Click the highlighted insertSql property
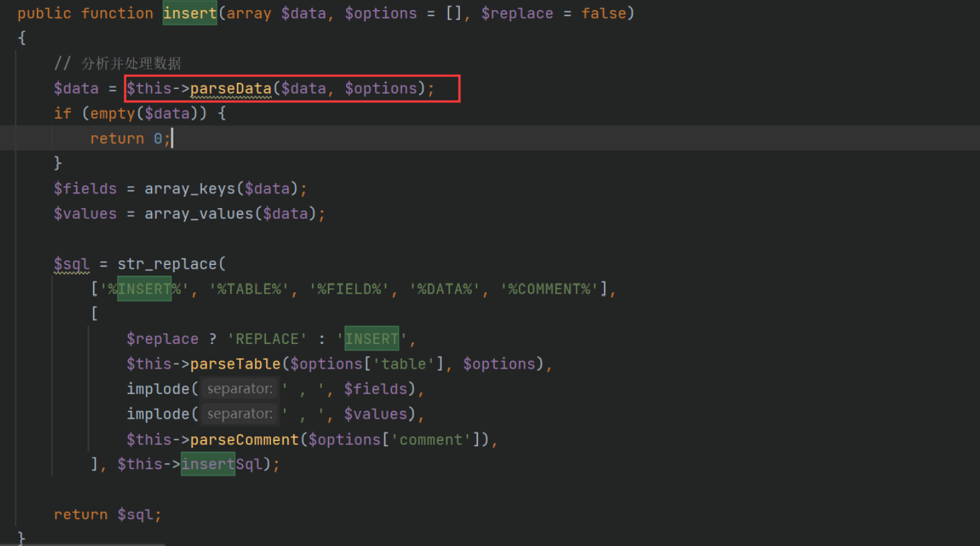This screenshot has width=980, height=546. click(208, 464)
